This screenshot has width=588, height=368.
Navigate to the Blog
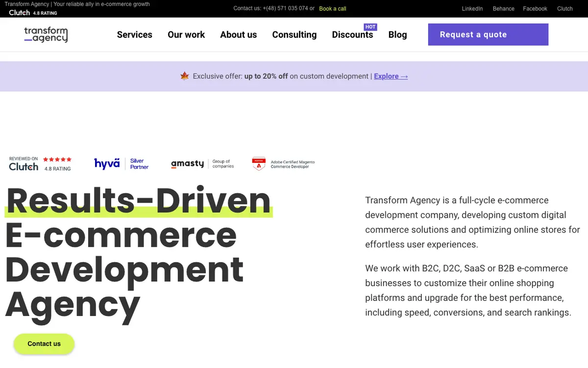398,35
